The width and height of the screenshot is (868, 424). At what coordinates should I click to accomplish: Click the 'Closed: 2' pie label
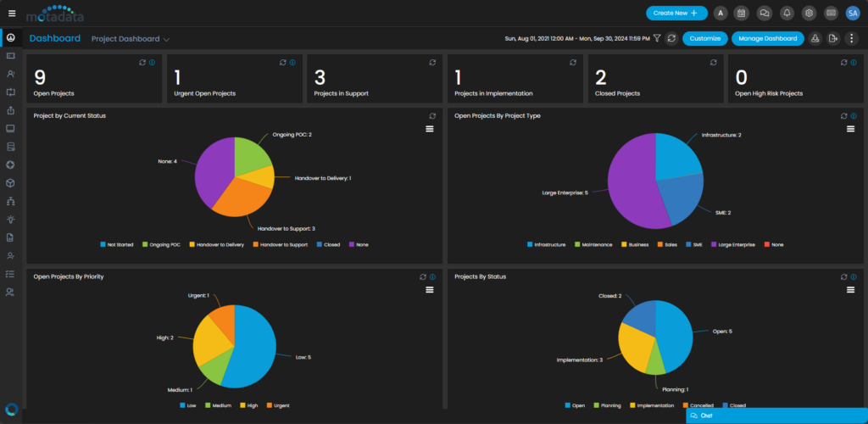[610, 296]
